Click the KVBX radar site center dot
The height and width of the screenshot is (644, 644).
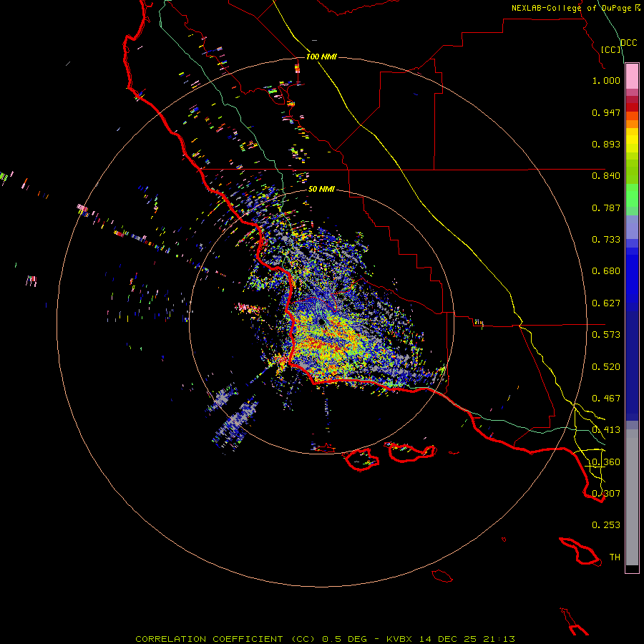(x=321, y=323)
